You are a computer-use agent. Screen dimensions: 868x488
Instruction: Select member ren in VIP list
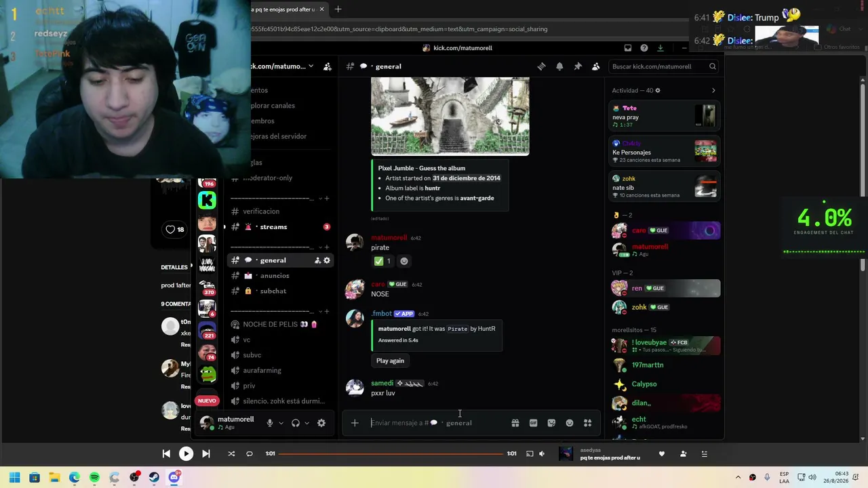pyautogui.click(x=664, y=288)
